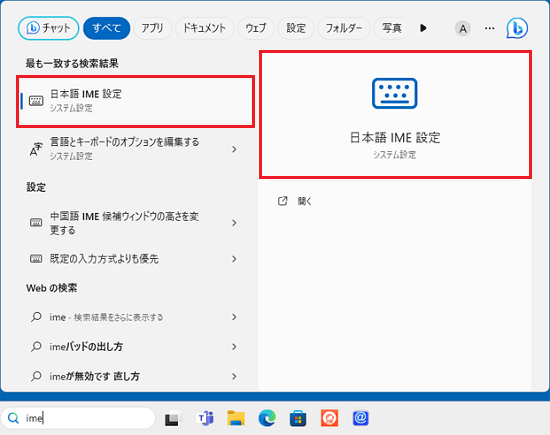Open Task View from the taskbar
This screenshot has height=435, width=550.
pos(173,418)
